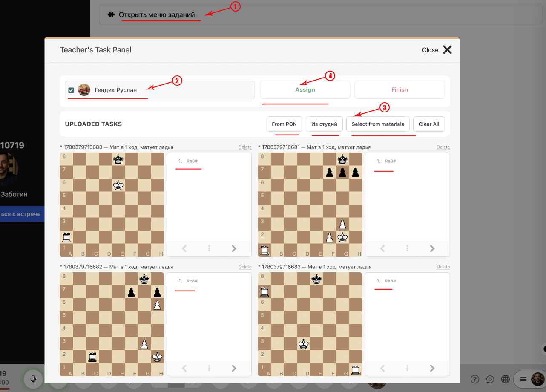Open the From PGN upload option

pos(284,124)
